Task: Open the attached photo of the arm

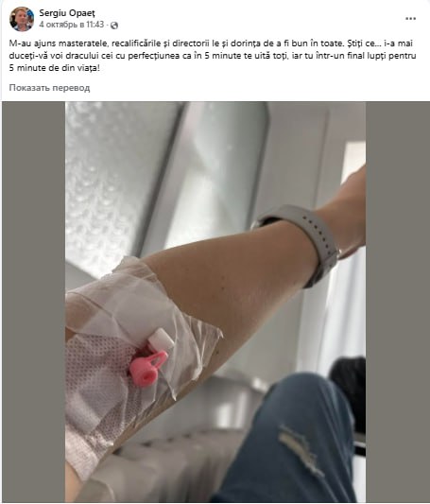Action: pyautogui.click(x=215, y=302)
